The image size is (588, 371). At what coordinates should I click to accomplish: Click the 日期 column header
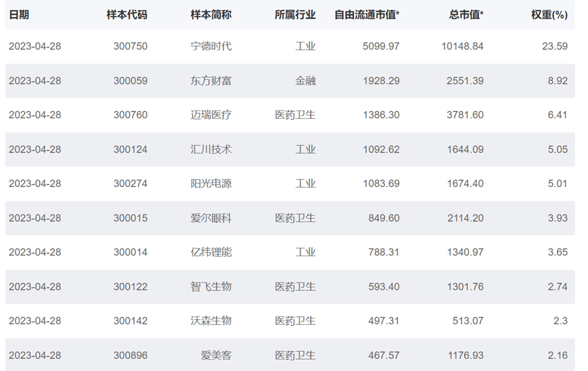pyautogui.click(x=18, y=15)
